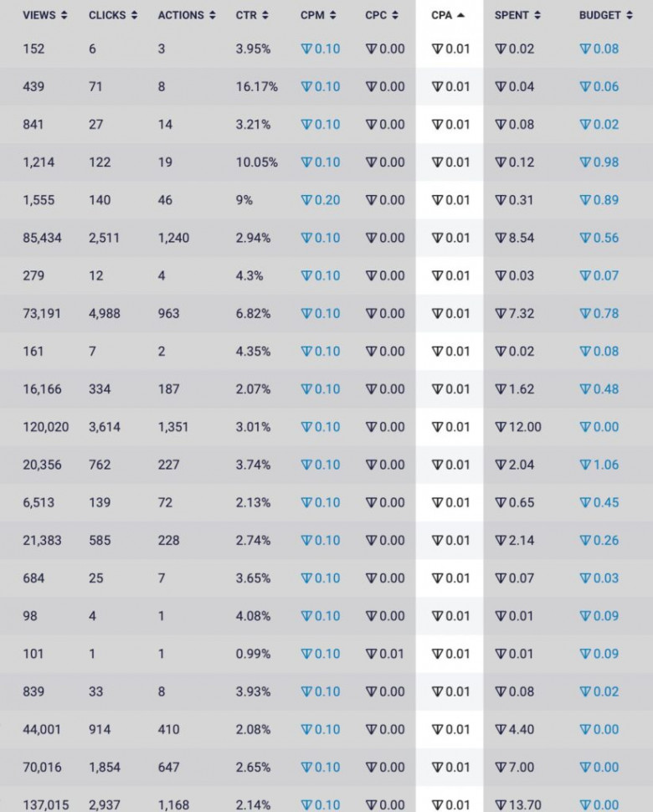Click the BUDGET sort arrows icon

[630, 15]
